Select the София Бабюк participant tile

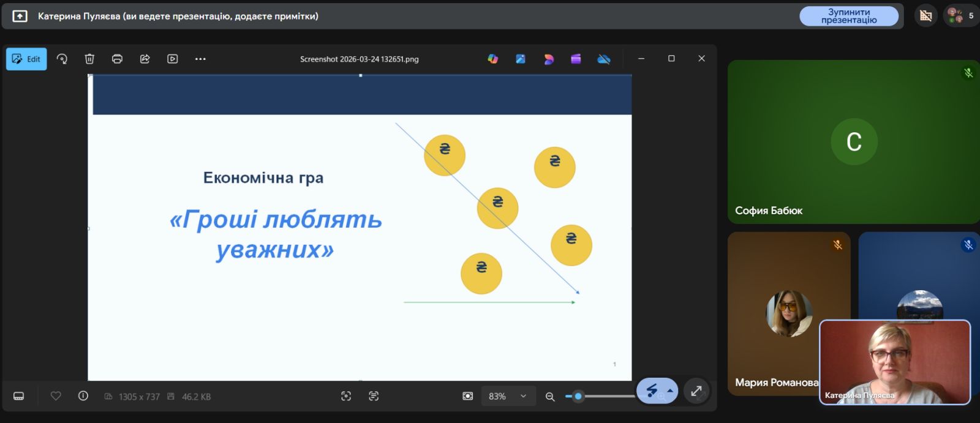[853, 142]
